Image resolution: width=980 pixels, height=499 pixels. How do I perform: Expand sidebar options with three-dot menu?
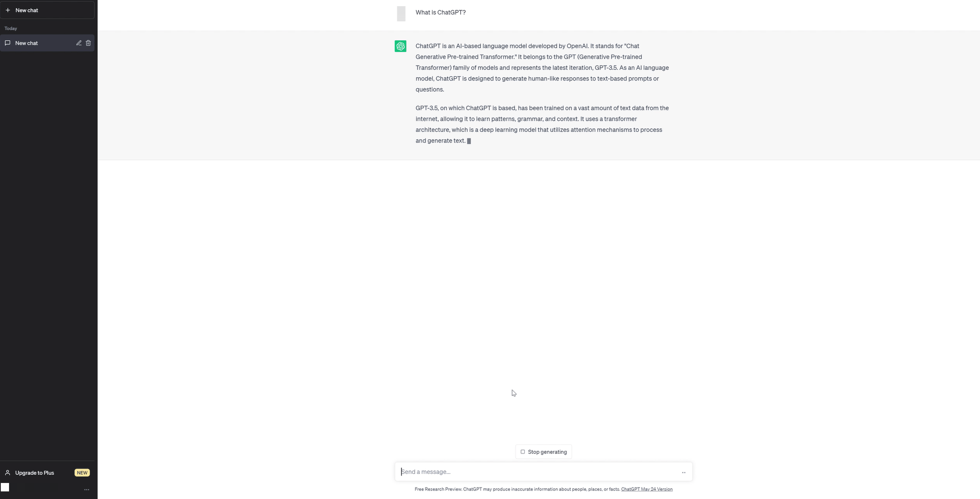coord(87,489)
